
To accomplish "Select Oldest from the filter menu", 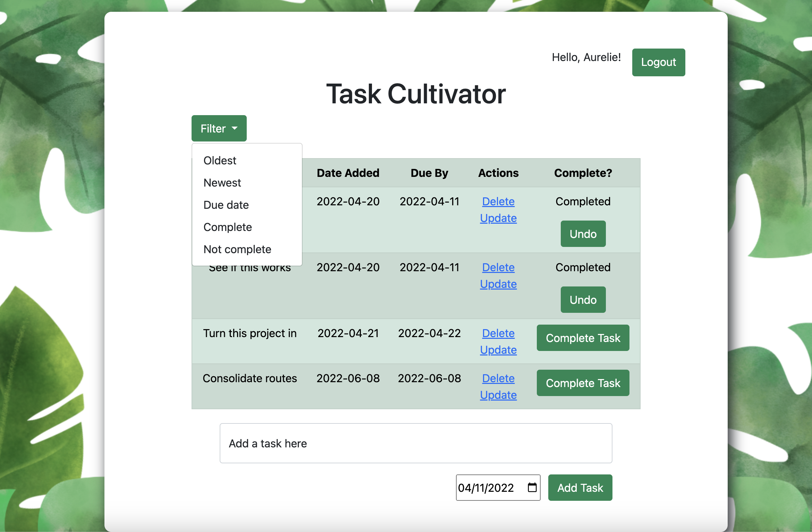I will [x=220, y=161].
